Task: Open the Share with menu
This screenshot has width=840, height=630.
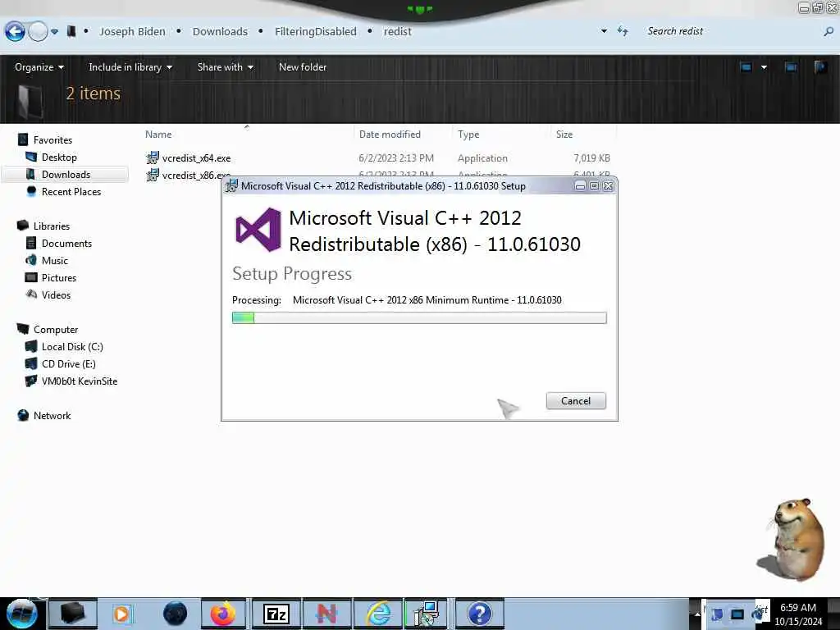Action: pyautogui.click(x=225, y=67)
